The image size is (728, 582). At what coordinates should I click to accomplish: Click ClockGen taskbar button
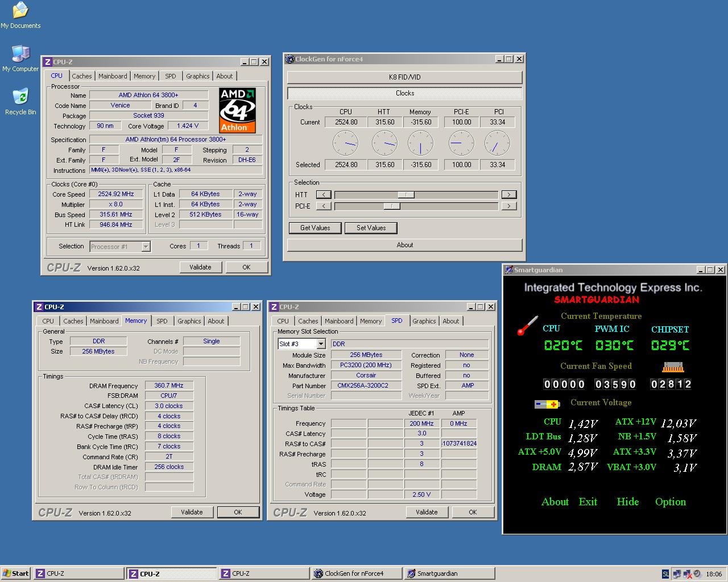357,573
